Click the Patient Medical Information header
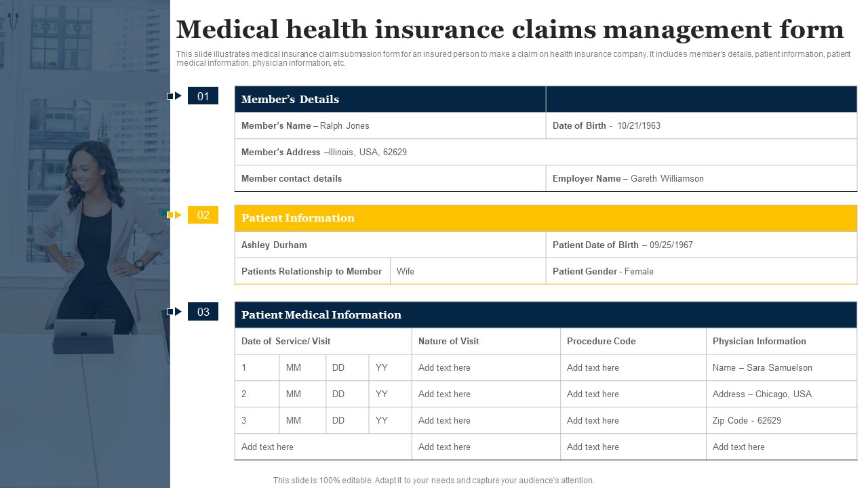The height and width of the screenshot is (488, 868). (546, 315)
